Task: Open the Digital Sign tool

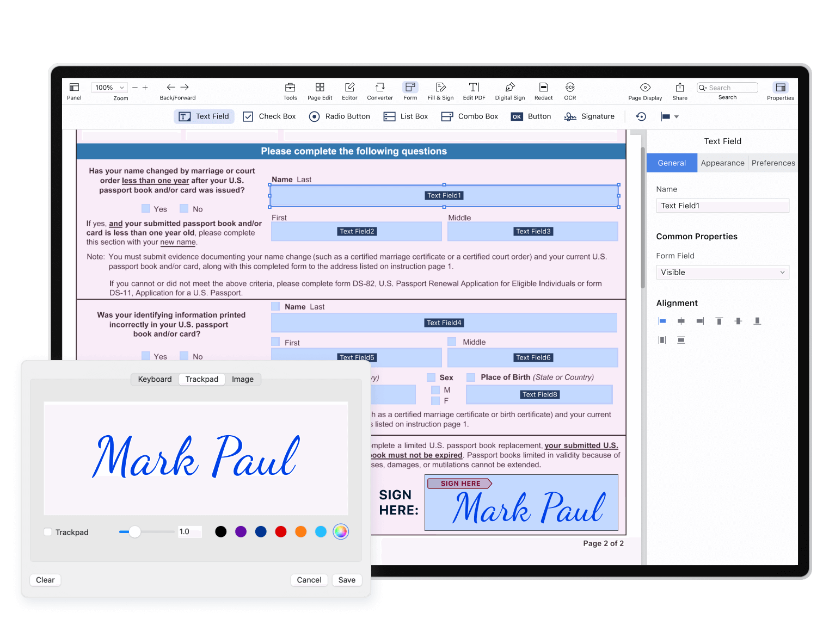Action: tap(509, 88)
